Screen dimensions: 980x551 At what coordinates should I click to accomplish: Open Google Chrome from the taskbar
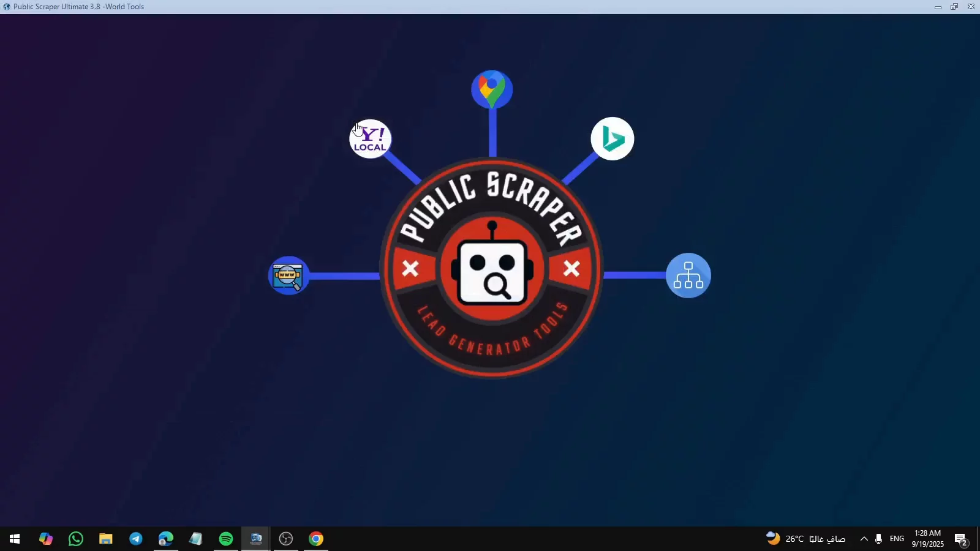316,539
